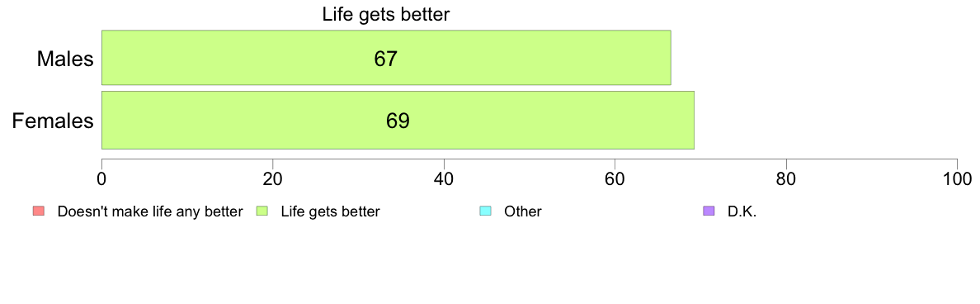The image size is (980, 304).
Task: Click the 40 tick label on axis
Action: click(444, 178)
